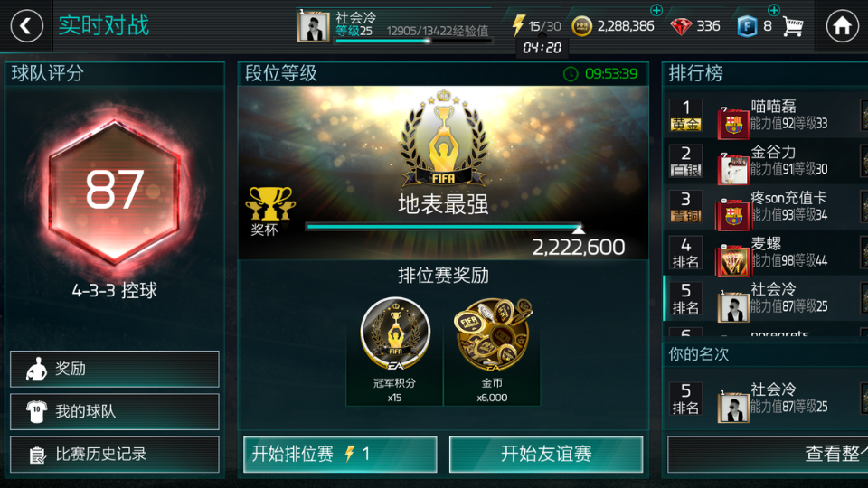Tap the 冠军积分 x15 reward
Image resolution: width=868 pixels, height=488 pixels.
tap(395, 351)
